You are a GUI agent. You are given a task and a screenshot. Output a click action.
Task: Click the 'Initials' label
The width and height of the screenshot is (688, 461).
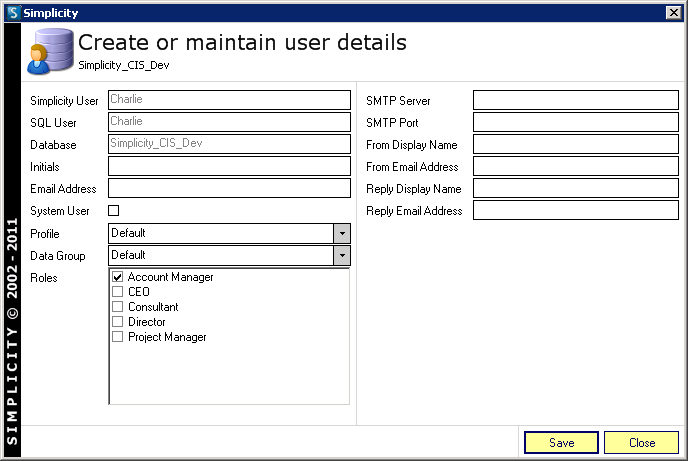point(45,167)
